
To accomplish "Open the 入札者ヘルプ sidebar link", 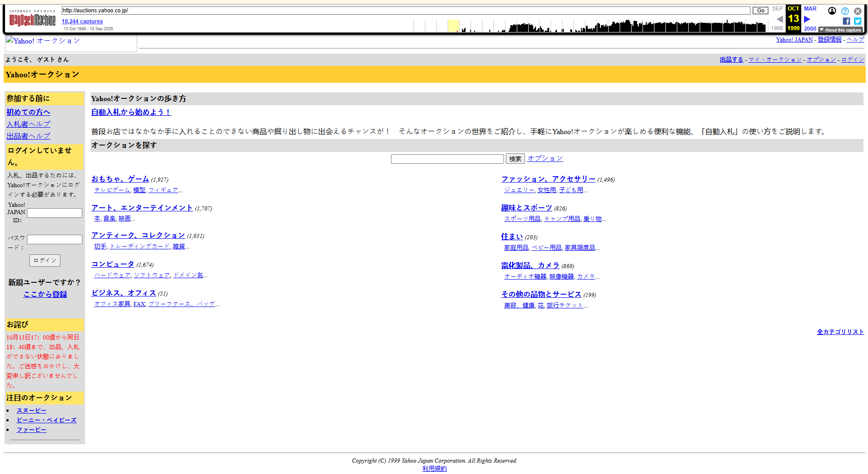I will (28, 124).
